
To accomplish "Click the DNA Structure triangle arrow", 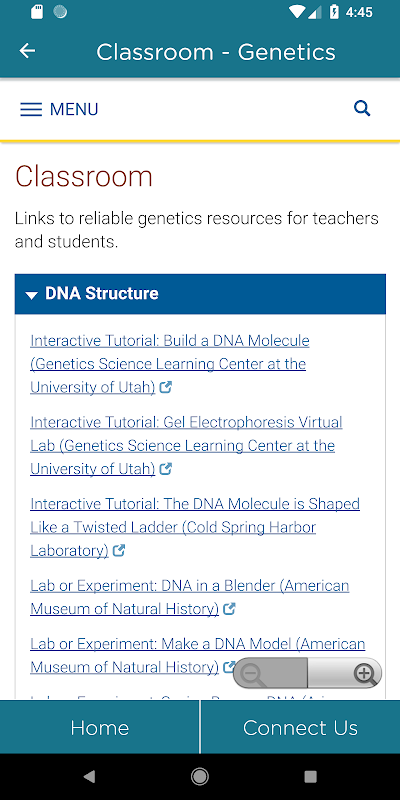I will (x=32, y=295).
